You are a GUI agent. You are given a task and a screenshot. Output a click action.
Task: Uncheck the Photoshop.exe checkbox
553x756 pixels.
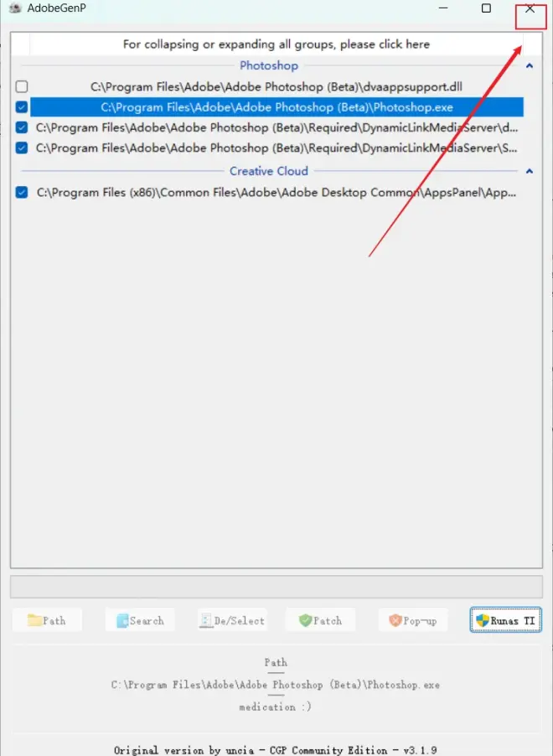coord(22,107)
